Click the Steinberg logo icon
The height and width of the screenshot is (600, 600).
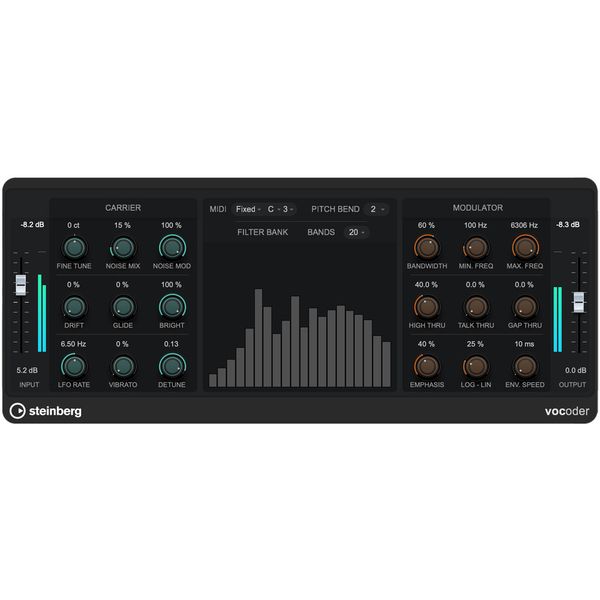(x=17, y=411)
